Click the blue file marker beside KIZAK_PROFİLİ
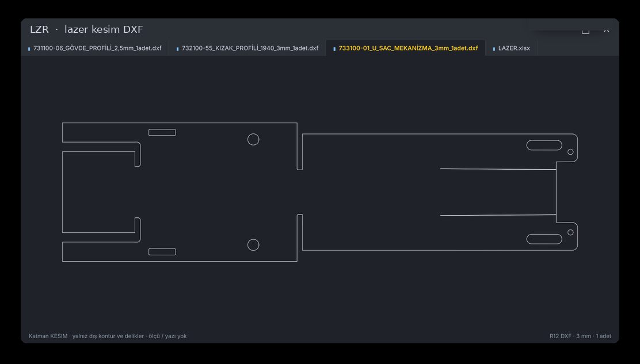Screen dimensions: 640x364 click(177, 49)
